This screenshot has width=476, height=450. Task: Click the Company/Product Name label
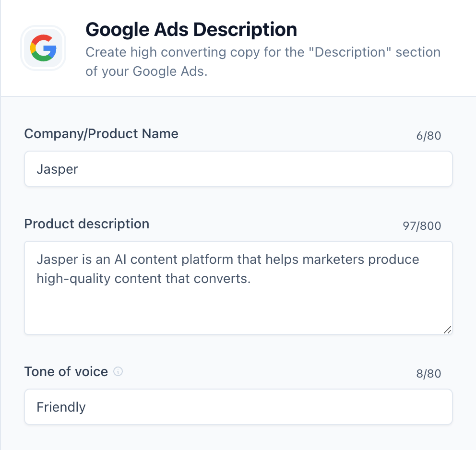point(101,134)
